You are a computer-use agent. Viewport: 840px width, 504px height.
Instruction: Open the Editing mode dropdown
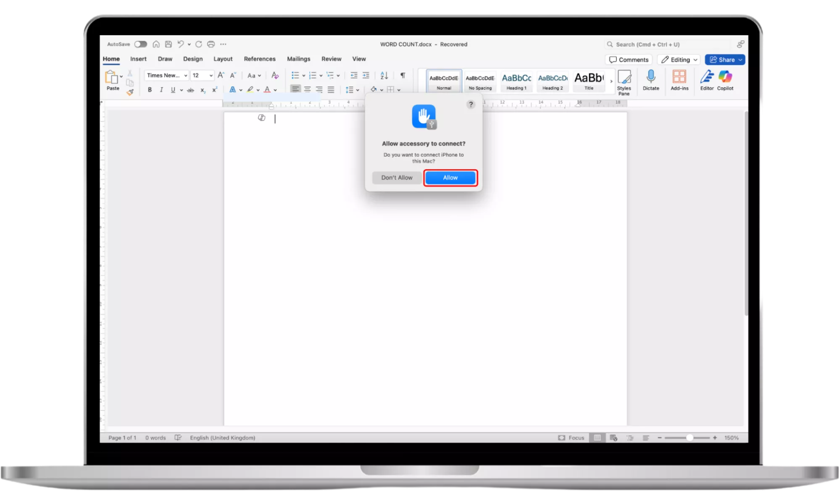tap(679, 60)
